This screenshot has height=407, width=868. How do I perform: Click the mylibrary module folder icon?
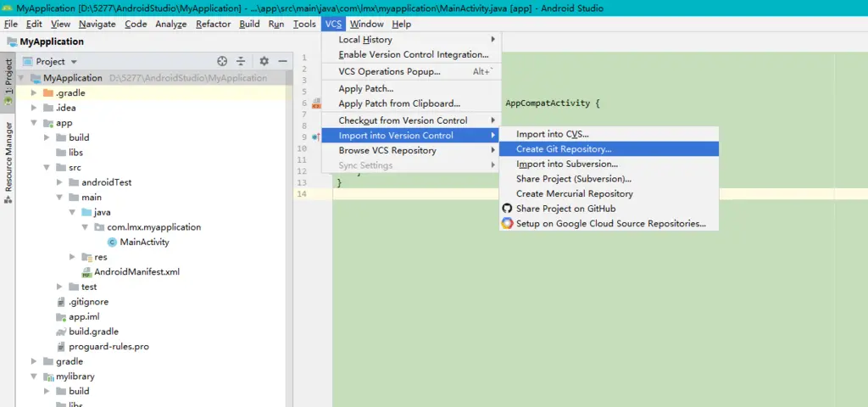click(x=48, y=376)
